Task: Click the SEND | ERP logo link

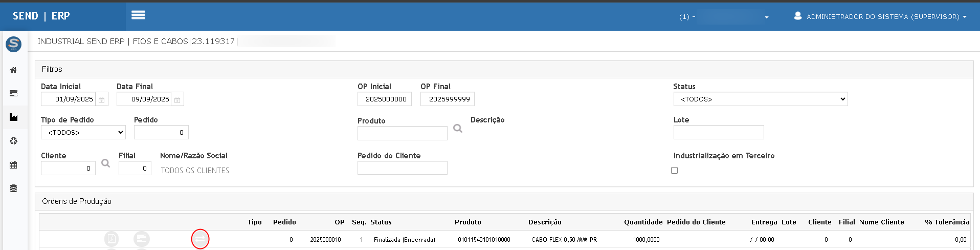Action: tap(41, 16)
